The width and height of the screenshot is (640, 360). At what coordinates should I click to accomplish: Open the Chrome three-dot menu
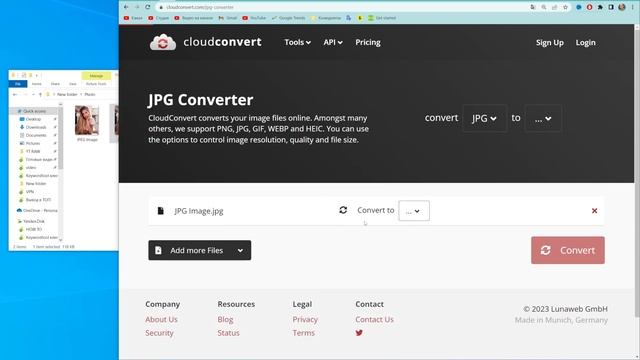tap(632, 7)
